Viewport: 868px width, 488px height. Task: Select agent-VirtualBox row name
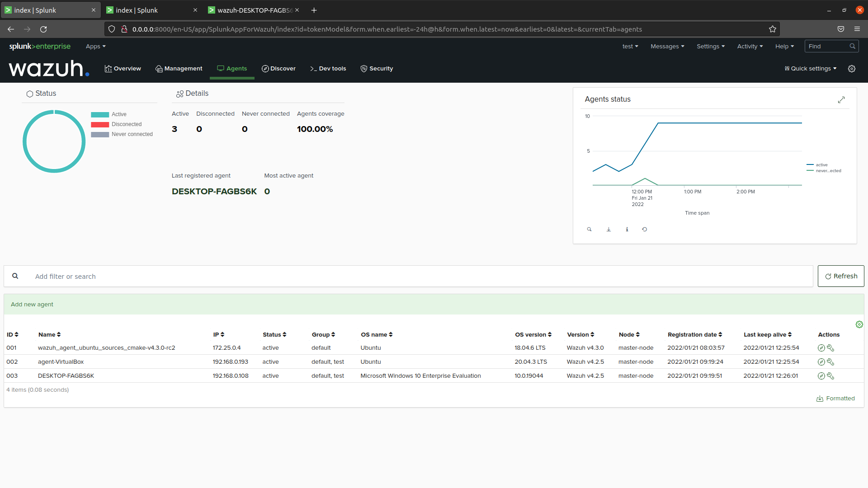point(61,362)
